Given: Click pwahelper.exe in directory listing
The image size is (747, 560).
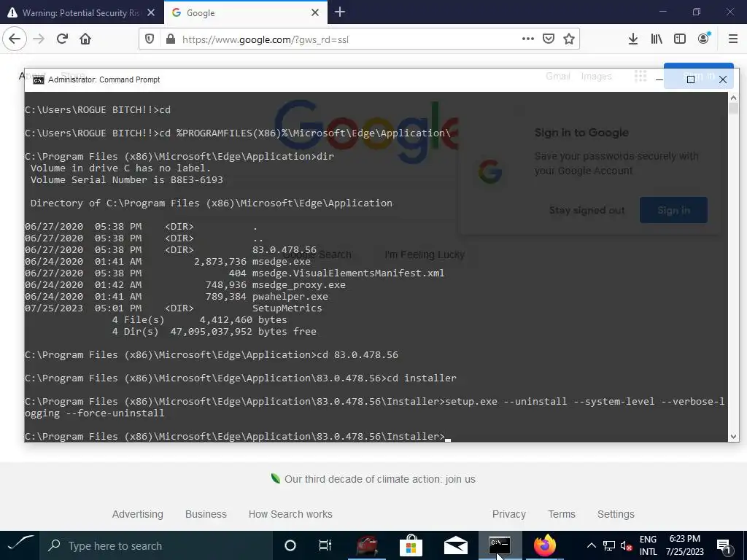Looking at the screenshot, I should 290,297.
